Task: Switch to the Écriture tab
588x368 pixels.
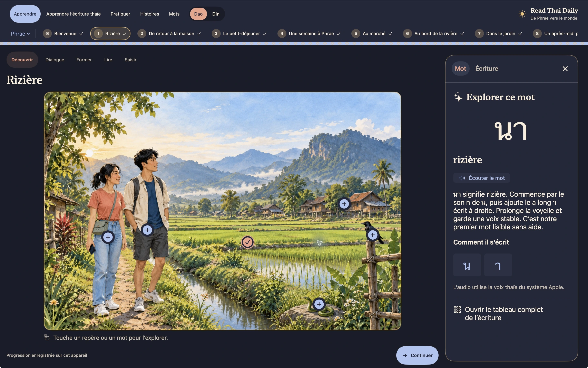Action: click(487, 69)
